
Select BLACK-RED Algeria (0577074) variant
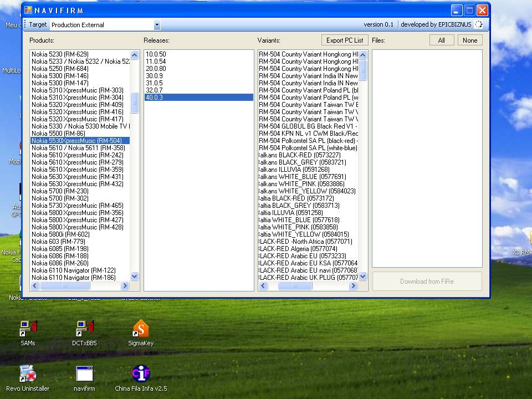tap(309, 249)
